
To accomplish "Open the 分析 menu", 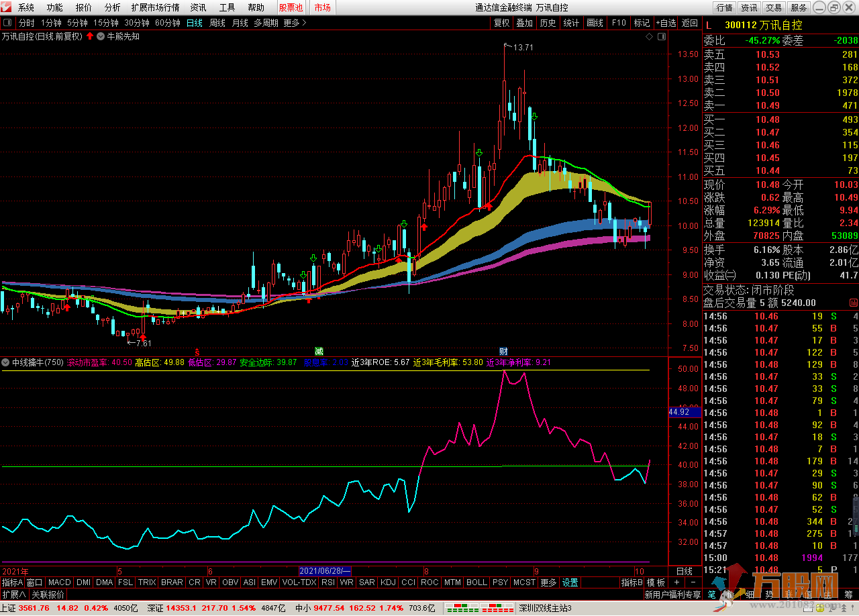I will tap(112, 8).
